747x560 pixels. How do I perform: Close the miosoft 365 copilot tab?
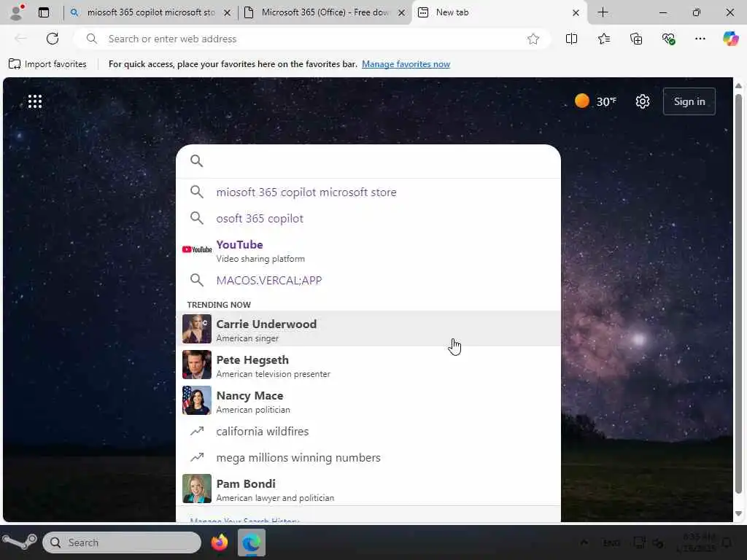tap(228, 13)
